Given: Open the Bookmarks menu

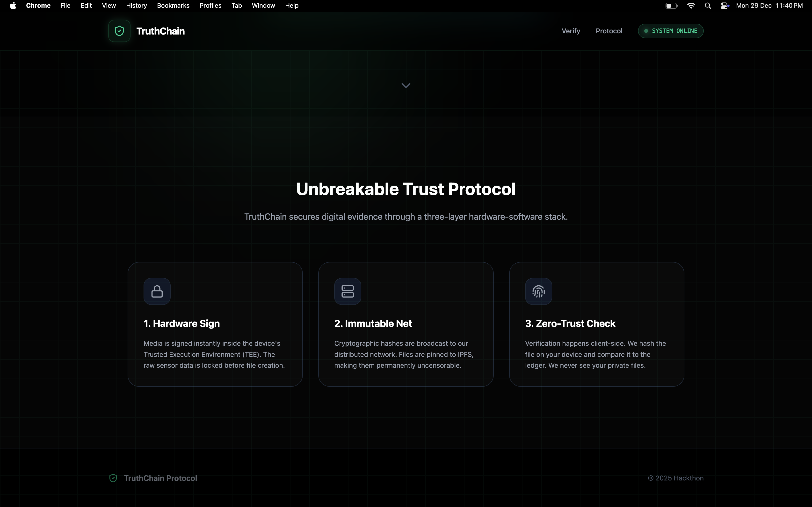Looking at the screenshot, I should coord(173,6).
